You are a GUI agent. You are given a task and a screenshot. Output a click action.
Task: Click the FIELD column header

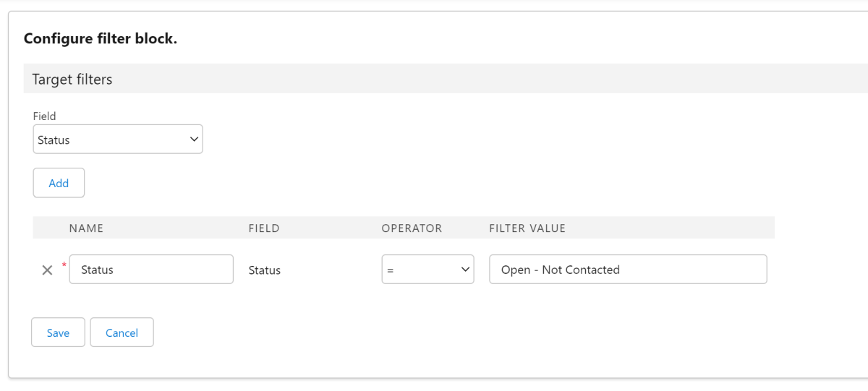point(264,228)
